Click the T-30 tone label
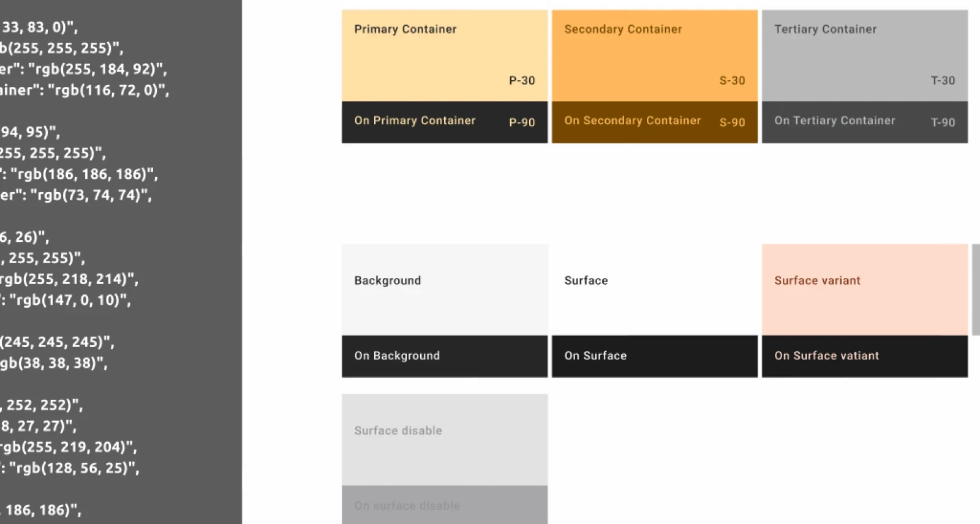980x524 pixels. point(943,80)
